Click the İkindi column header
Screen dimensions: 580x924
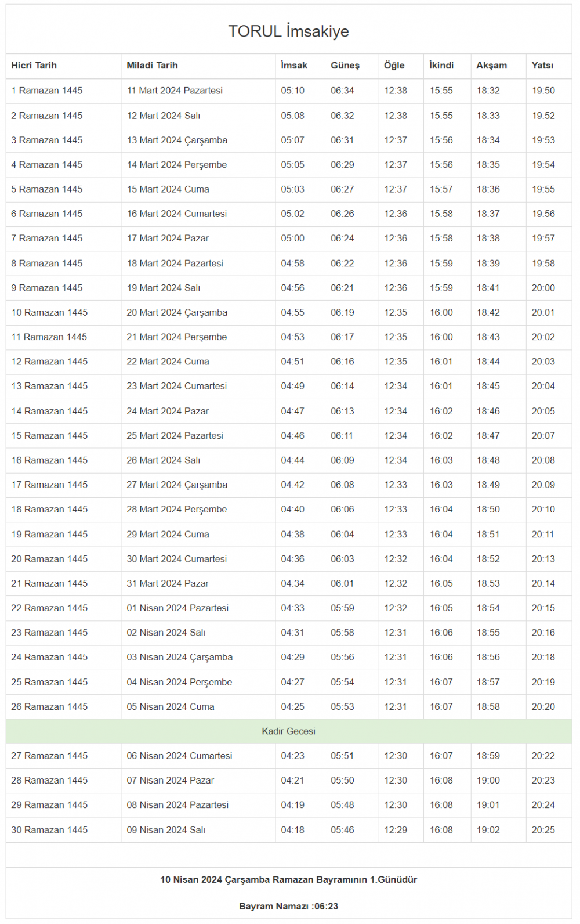(441, 66)
